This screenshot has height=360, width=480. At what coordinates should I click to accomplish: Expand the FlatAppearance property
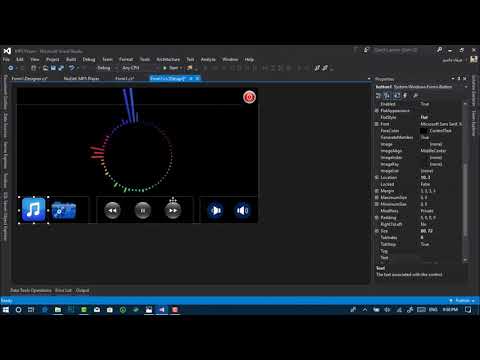[377, 111]
